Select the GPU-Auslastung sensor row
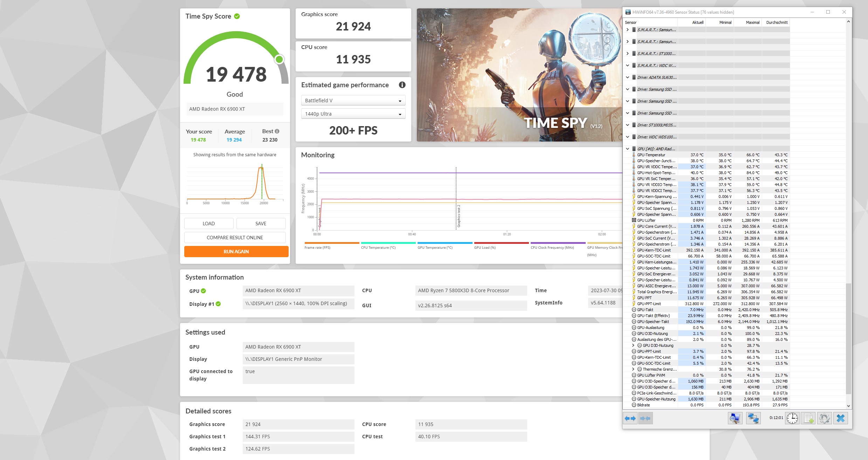 pos(706,328)
